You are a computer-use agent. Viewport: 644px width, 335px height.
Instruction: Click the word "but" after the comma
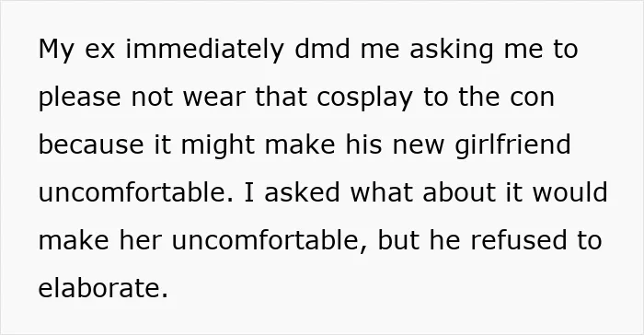[398, 241]
